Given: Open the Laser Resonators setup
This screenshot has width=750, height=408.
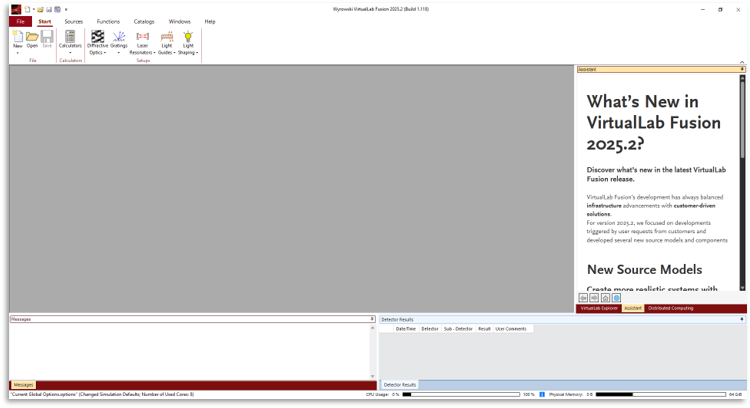Looking at the screenshot, I should [x=141, y=37].
